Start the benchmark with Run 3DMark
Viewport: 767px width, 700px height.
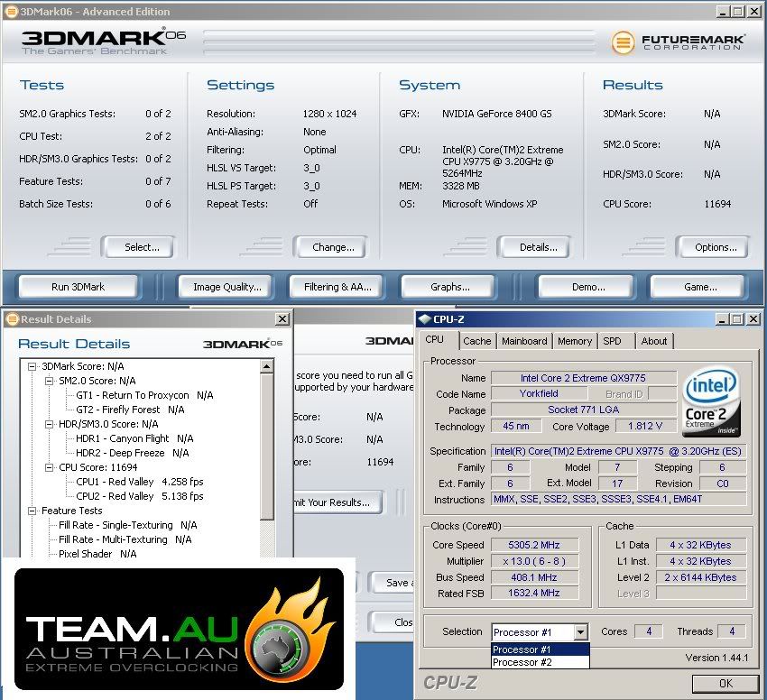coord(78,287)
